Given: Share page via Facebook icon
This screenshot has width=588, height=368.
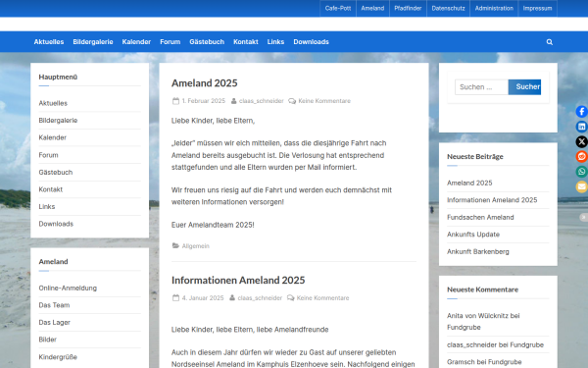Looking at the screenshot, I should (x=581, y=112).
